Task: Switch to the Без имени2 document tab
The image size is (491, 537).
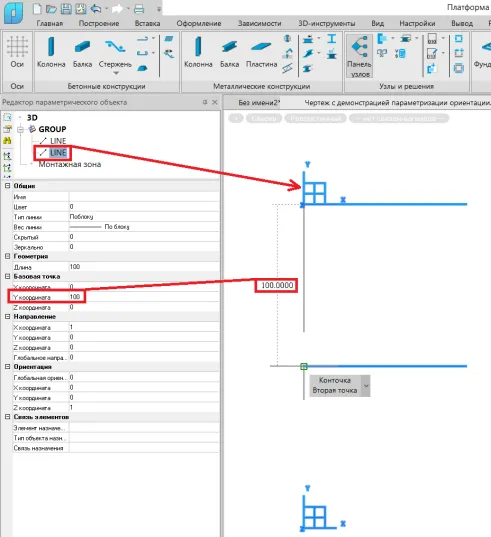Action: tap(259, 102)
